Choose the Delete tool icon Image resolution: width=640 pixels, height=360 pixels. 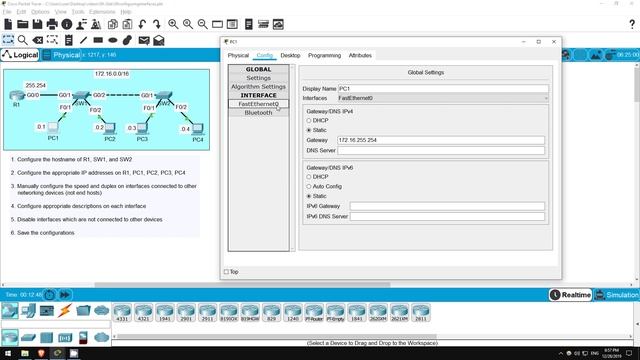[38, 40]
